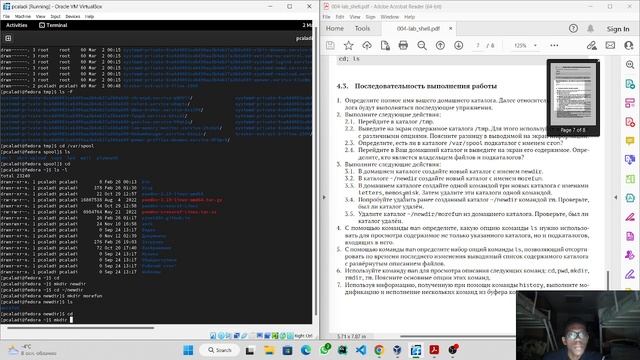
Task: Click Activities in the Fedora top bar
Action: coord(16,25)
